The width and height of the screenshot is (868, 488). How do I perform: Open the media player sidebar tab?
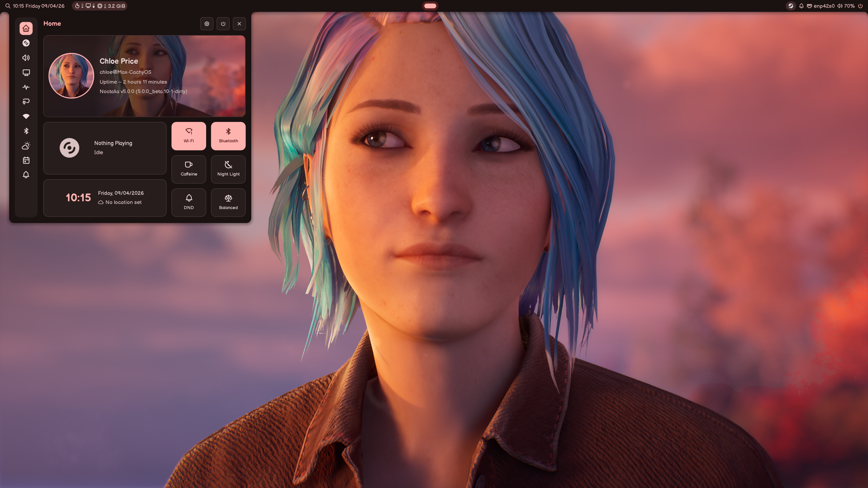(26, 43)
